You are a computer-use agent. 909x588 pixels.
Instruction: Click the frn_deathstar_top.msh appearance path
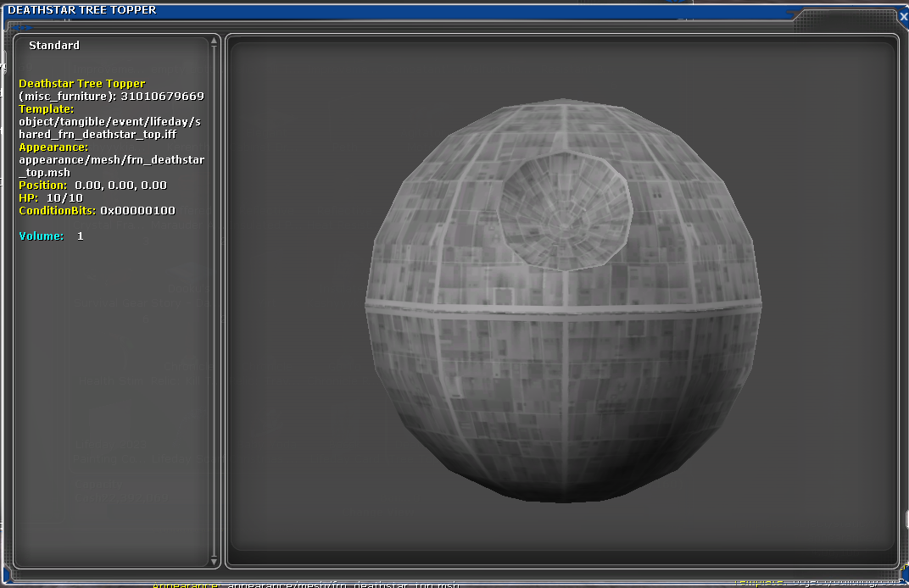point(111,166)
